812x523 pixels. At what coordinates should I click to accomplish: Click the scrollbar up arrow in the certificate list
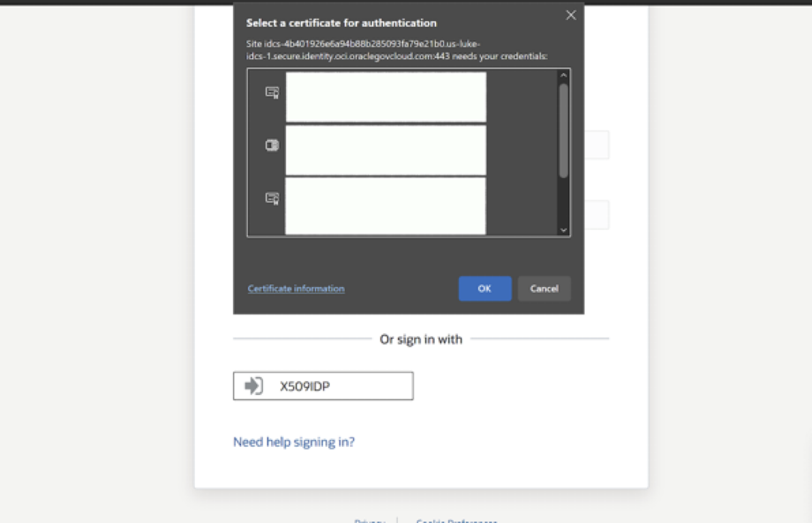[x=564, y=74]
